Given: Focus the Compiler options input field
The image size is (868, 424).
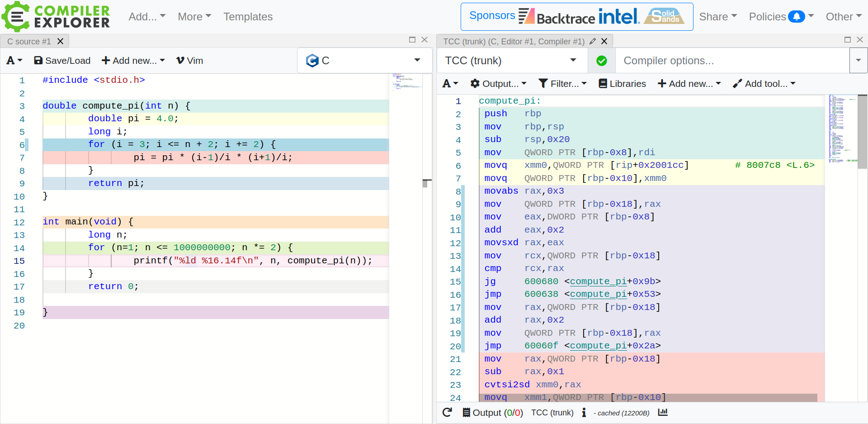Looking at the screenshot, I should tap(732, 61).
